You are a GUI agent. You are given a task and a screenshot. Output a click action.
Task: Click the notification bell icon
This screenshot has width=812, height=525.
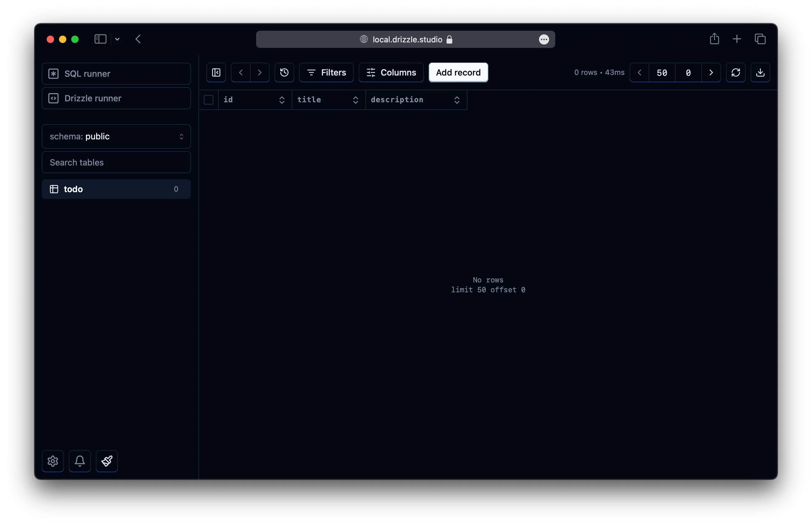79,461
